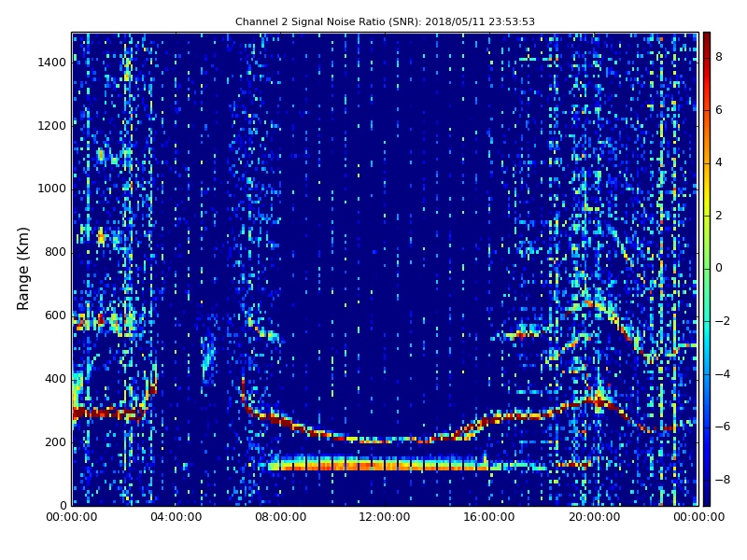
Task: Click the 16:00:00 time axis label
Action: (489, 517)
